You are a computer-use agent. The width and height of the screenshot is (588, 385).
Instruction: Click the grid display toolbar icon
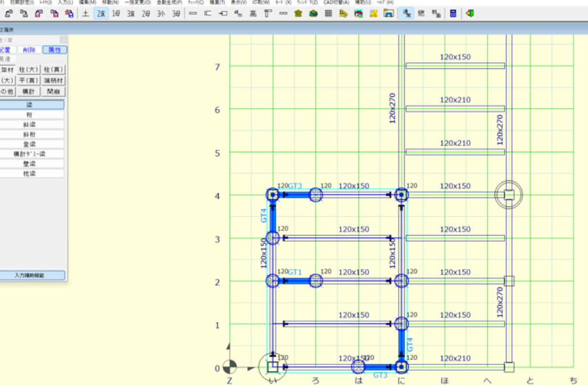(x=328, y=12)
